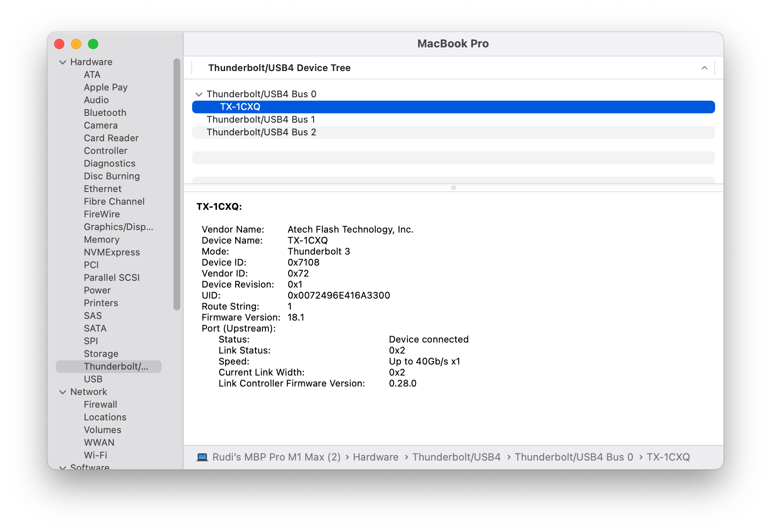
Task: Select Wi-Fi under Network
Action: (x=95, y=455)
